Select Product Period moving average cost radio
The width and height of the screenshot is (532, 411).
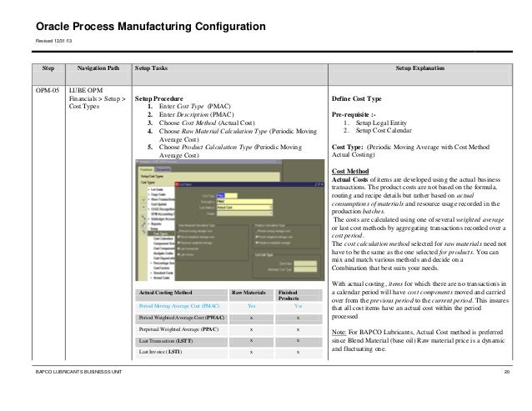(x=257, y=231)
